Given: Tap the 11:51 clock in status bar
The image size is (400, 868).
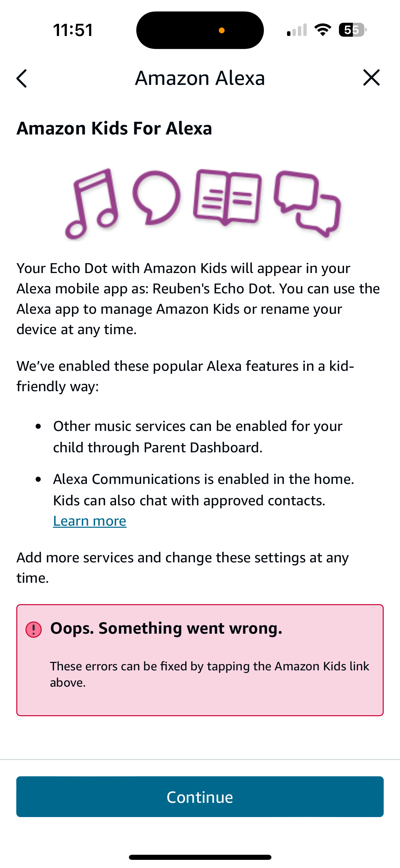Looking at the screenshot, I should click(x=73, y=30).
